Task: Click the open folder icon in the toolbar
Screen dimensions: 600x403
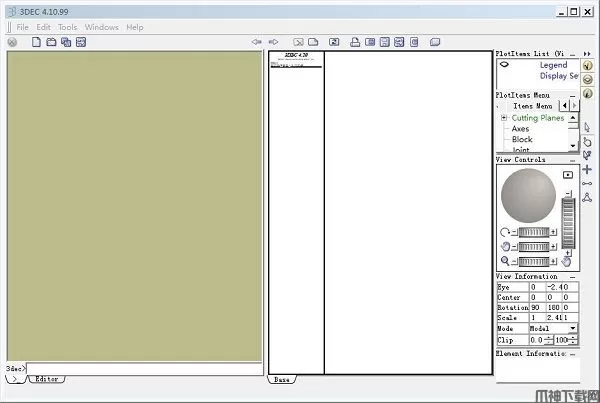Action: (51, 42)
